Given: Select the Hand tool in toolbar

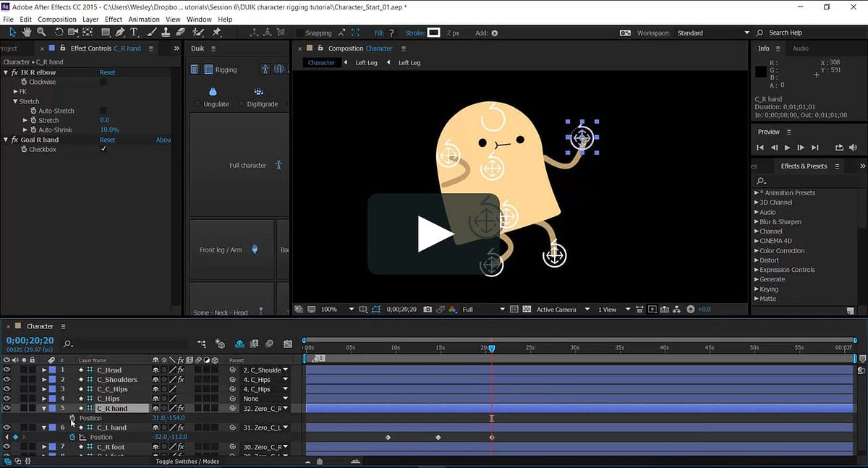Looking at the screenshot, I should point(27,33).
